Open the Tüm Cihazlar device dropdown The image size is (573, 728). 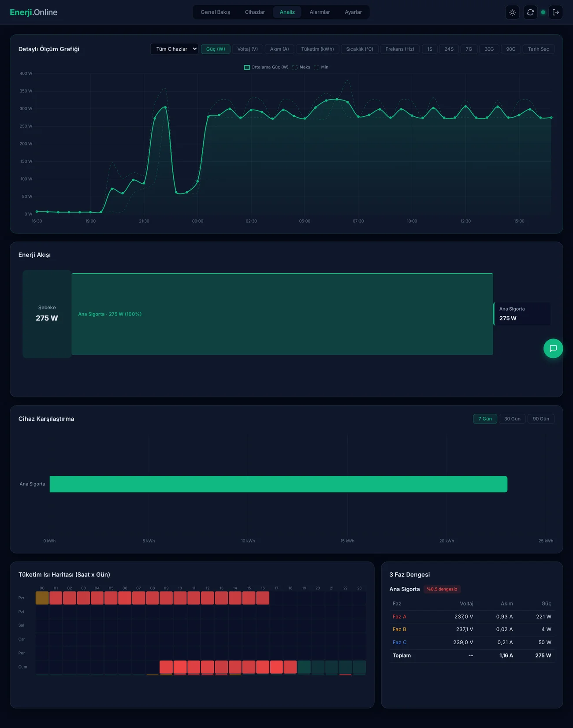[174, 49]
